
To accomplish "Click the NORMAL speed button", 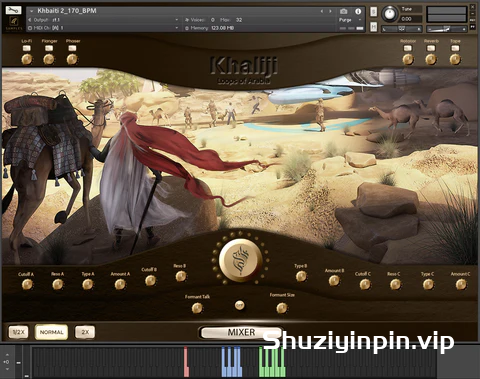I will click(51, 332).
